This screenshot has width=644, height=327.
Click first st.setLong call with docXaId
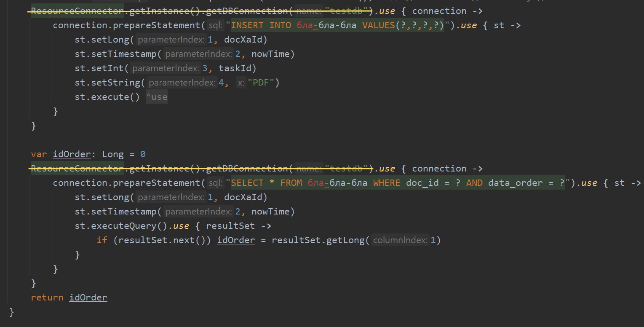171,40
